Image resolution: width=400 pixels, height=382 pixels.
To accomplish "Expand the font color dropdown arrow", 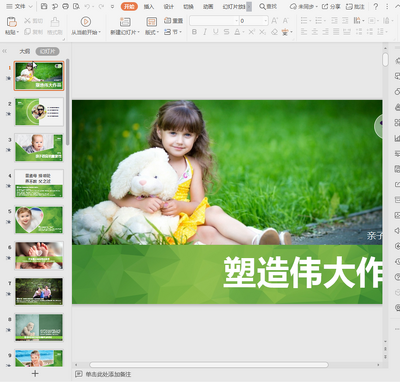I will click(x=244, y=32).
